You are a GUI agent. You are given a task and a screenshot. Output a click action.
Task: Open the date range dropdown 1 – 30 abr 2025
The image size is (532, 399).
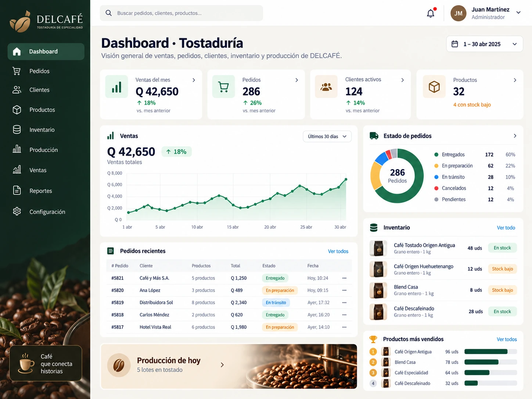tap(485, 44)
